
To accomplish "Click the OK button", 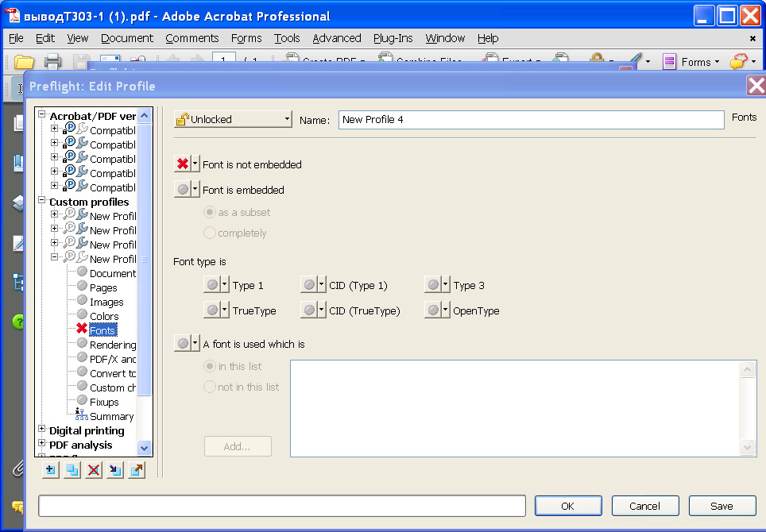I will 568,506.
